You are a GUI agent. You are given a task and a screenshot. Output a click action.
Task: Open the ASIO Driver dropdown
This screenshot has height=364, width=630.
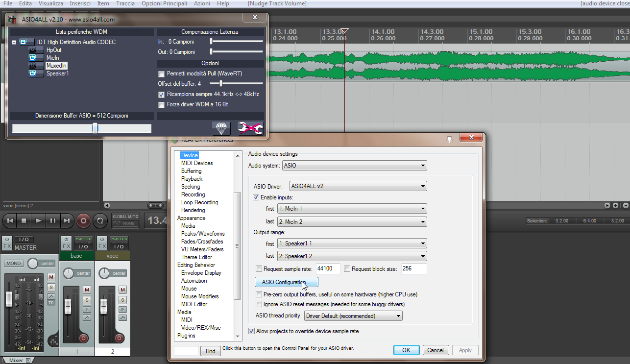point(358,186)
